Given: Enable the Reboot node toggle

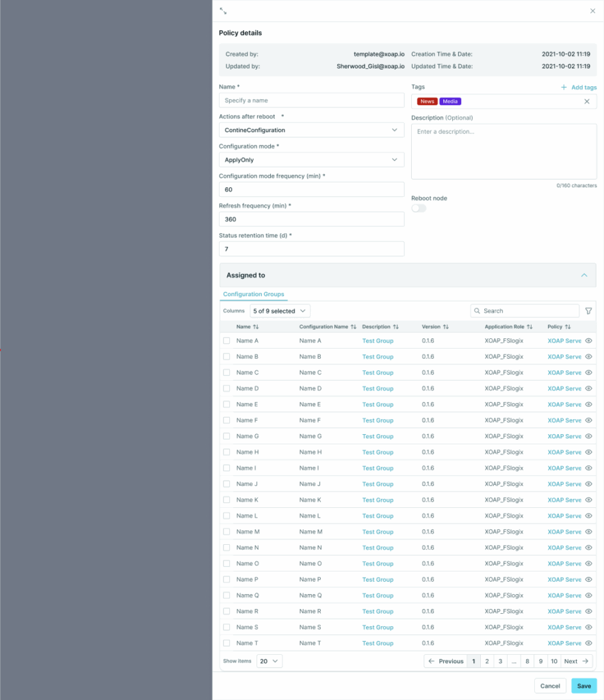Looking at the screenshot, I should point(418,208).
